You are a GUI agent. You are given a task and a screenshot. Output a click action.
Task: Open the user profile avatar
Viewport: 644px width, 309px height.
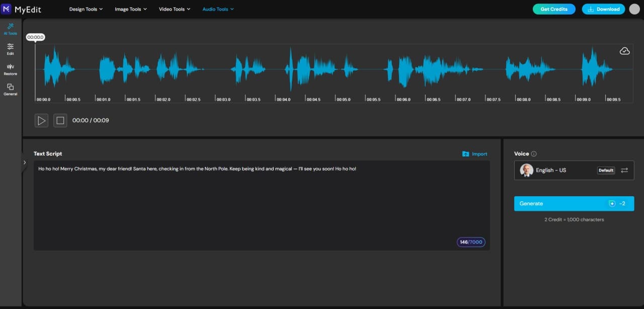coord(634,9)
